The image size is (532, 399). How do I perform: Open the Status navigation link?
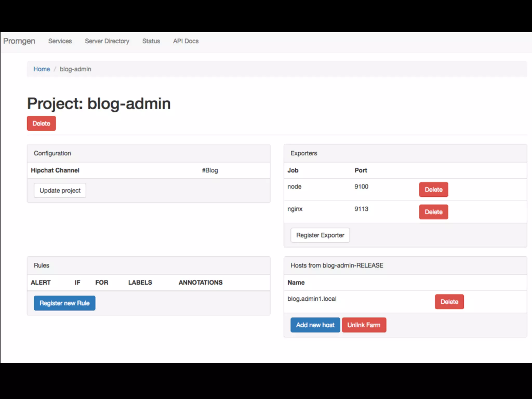[151, 41]
